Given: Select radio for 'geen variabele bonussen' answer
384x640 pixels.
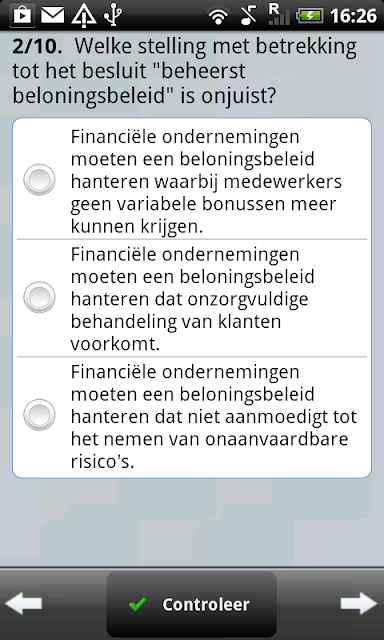Looking at the screenshot, I should (39, 180).
